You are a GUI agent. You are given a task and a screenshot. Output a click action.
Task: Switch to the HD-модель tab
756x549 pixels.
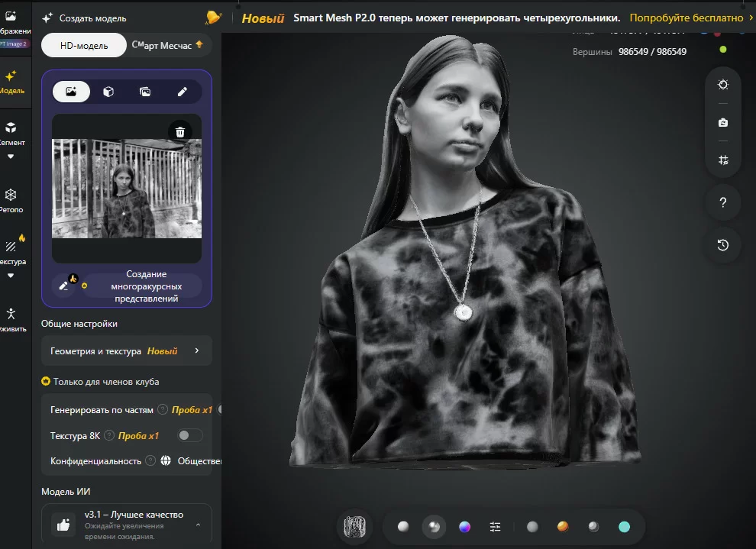pyautogui.click(x=84, y=45)
